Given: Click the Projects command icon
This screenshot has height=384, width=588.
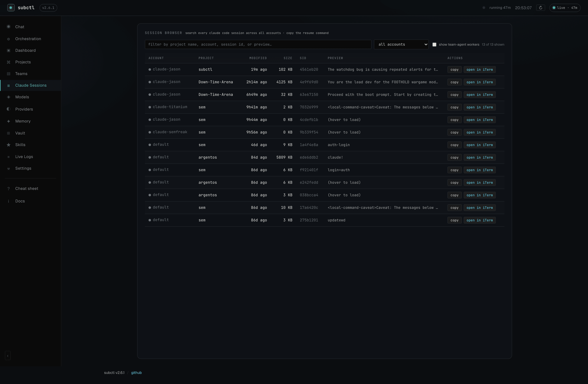Looking at the screenshot, I should point(9,62).
